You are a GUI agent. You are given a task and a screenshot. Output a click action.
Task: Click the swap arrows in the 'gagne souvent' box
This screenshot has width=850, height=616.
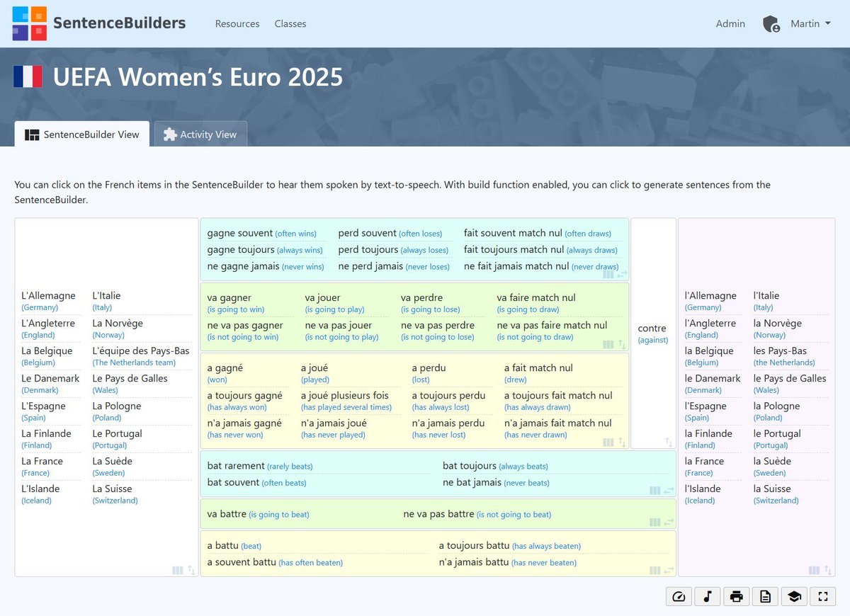(622, 274)
